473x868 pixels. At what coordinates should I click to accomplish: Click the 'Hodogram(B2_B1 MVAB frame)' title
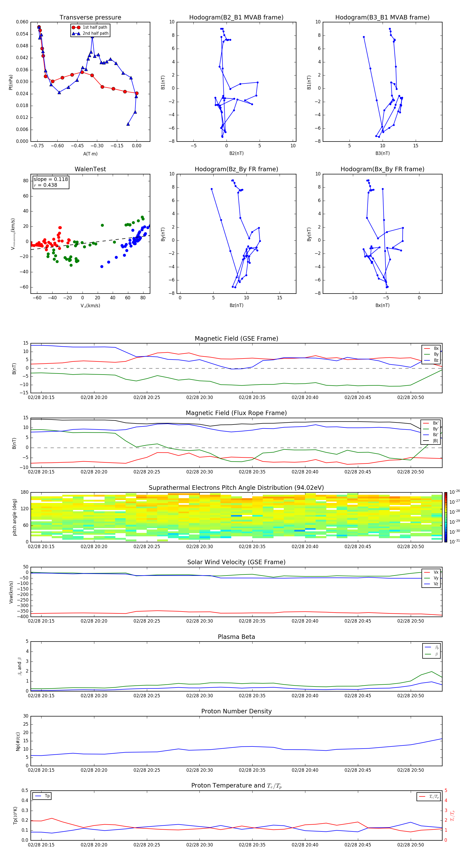click(x=236, y=17)
